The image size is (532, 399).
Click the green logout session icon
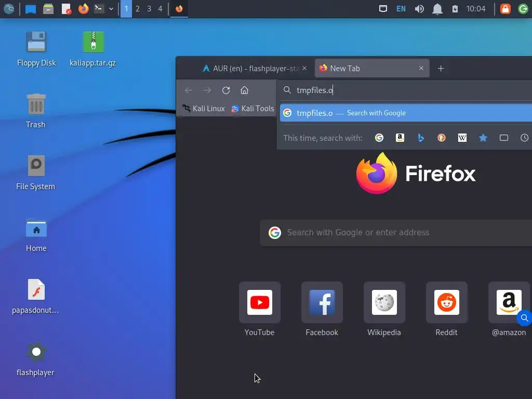pyautogui.click(x=523, y=9)
